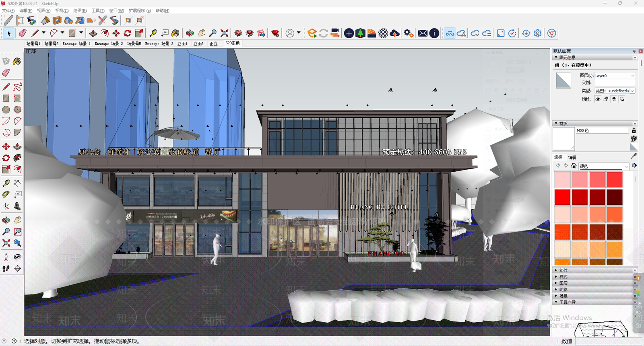Switch to materials 编辑 tab

[572, 157]
